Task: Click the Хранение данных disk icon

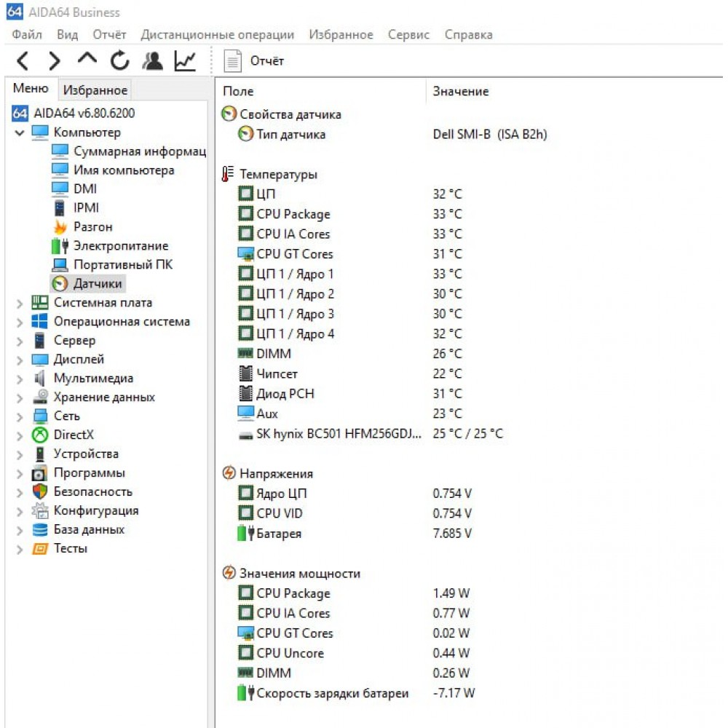Action: (40, 397)
